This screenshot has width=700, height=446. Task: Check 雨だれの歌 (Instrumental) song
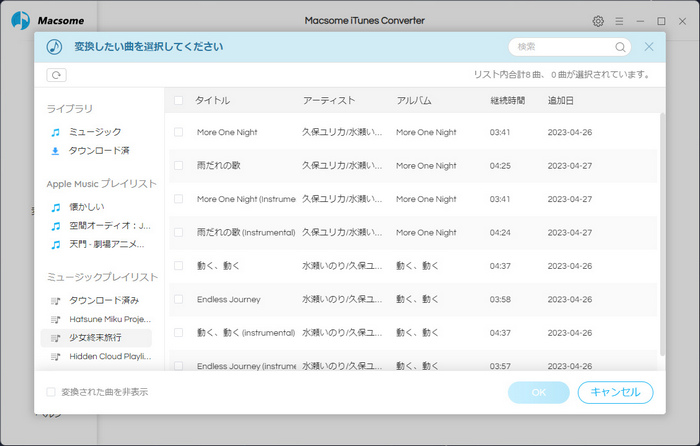point(178,233)
